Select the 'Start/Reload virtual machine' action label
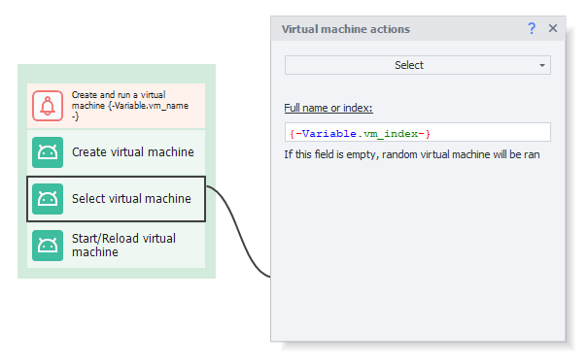The height and width of the screenshot is (364, 588). [x=123, y=246]
